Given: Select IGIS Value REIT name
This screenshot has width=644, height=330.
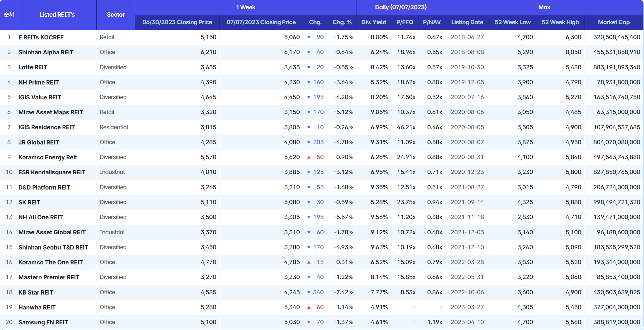Looking at the screenshot, I should coord(40,97).
